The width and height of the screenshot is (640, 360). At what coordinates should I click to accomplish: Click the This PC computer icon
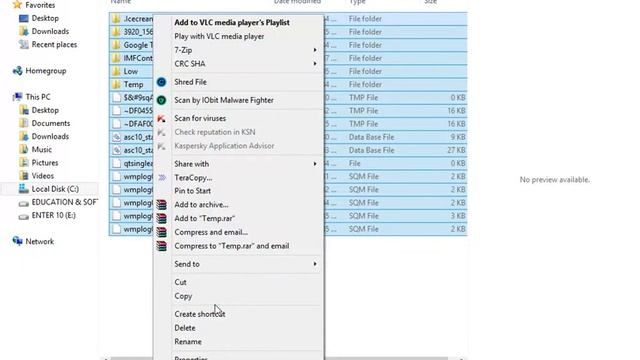click(x=18, y=97)
